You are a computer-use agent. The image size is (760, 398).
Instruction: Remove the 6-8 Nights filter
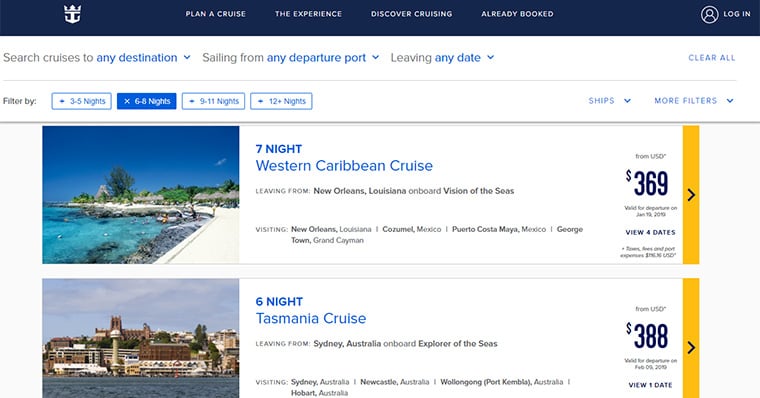click(146, 101)
